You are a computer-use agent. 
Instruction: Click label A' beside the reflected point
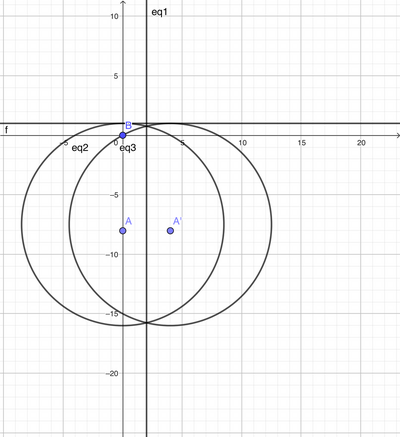click(x=178, y=221)
